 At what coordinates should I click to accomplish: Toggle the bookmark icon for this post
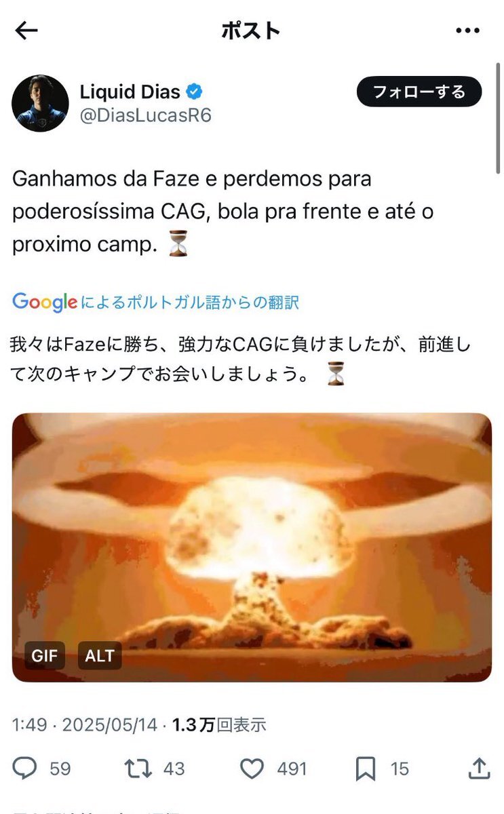[366, 769]
